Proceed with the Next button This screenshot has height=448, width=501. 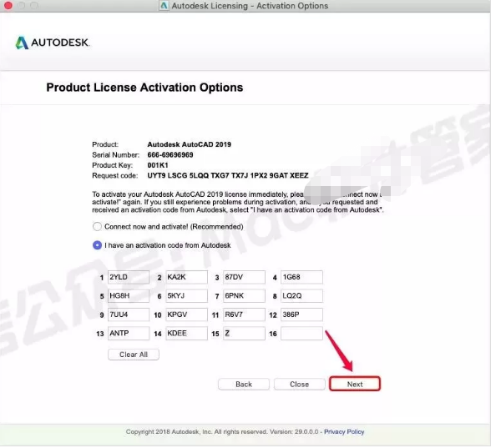(x=355, y=384)
